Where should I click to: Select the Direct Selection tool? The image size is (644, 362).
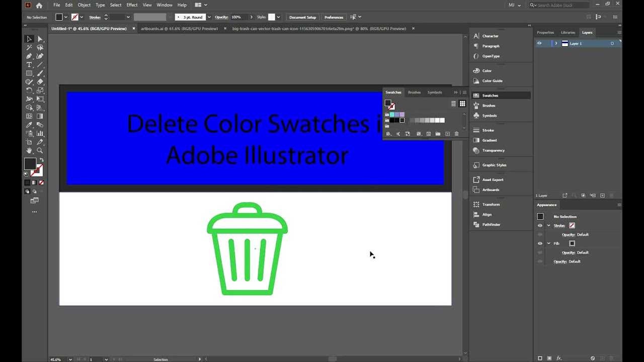point(40,39)
